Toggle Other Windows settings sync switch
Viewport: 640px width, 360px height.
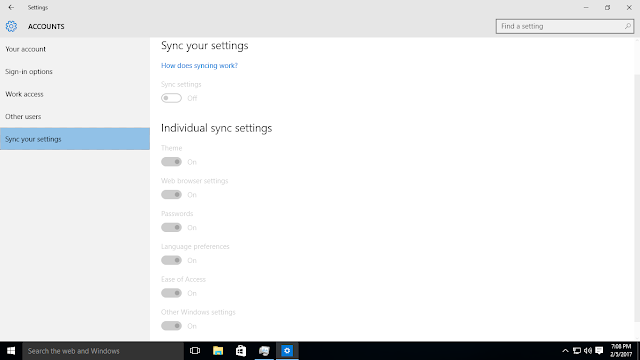171,326
